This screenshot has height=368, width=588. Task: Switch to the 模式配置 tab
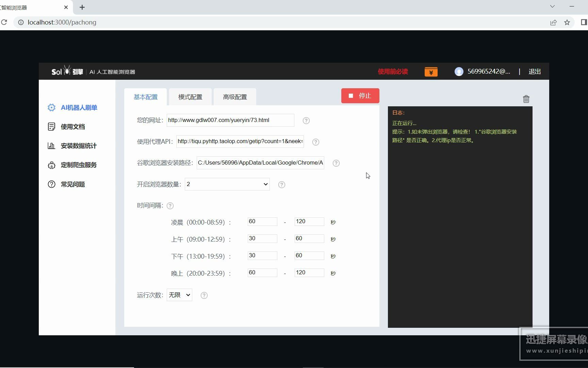(x=190, y=97)
